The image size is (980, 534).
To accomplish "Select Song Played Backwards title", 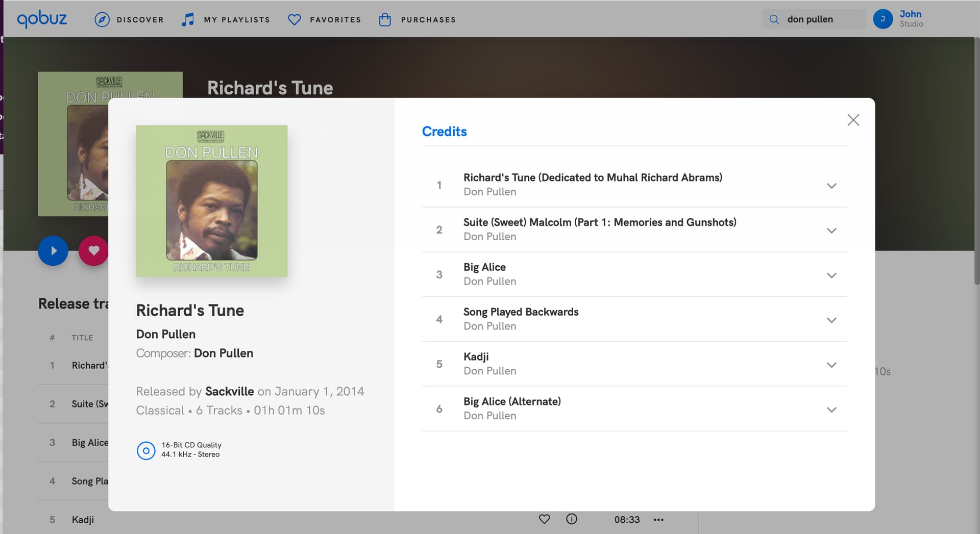I will (x=521, y=312).
